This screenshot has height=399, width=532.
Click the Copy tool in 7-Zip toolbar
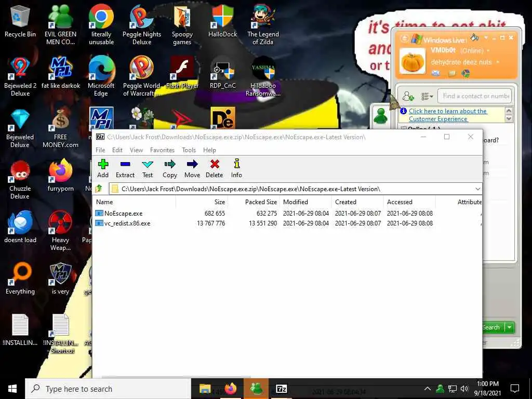pyautogui.click(x=170, y=169)
